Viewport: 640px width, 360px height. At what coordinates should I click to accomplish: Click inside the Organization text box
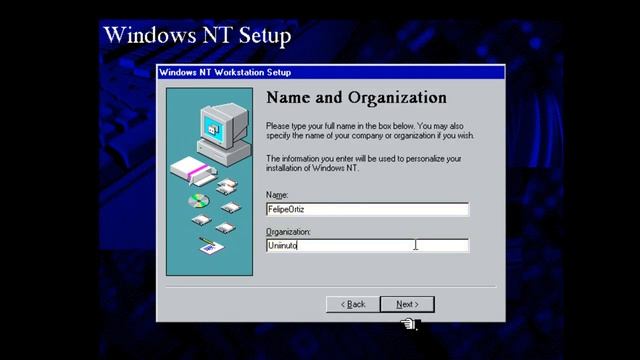tap(367, 246)
